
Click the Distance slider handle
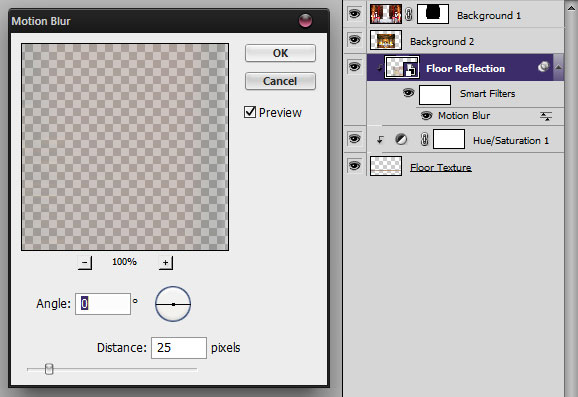tap(49, 369)
